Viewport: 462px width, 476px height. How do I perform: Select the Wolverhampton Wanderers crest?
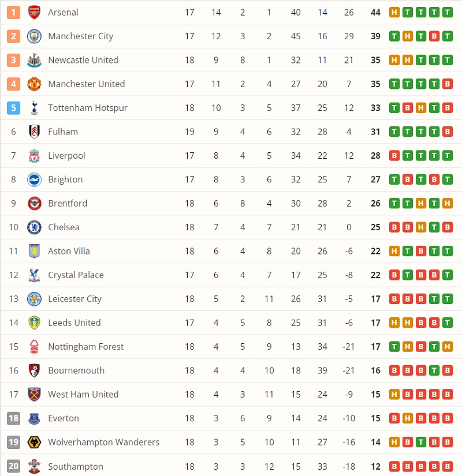tap(34, 441)
